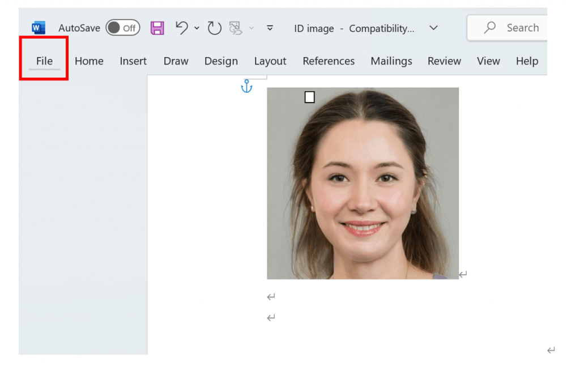Go to the Draw tab
This screenshot has height=392, width=580.
(x=176, y=61)
